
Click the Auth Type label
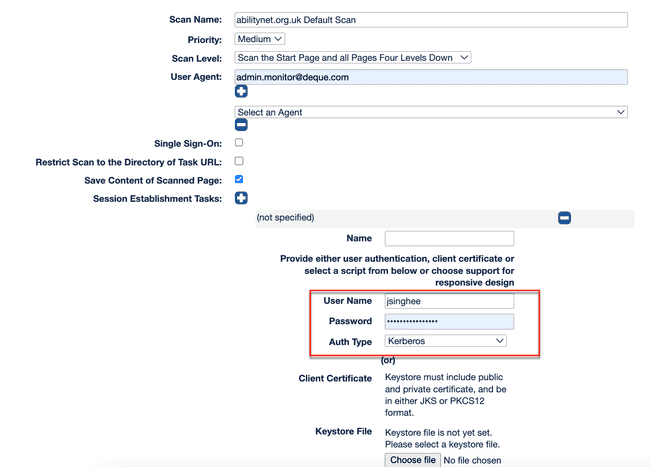[x=350, y=342]
